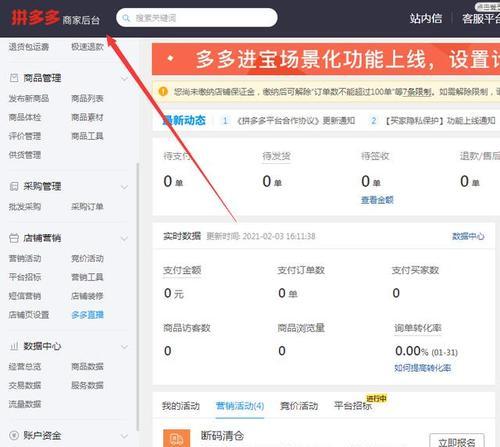500x447 pixels.
Task: Open the 商品管理 section icon
Action: pyautogui.click(x=14, y=78)
